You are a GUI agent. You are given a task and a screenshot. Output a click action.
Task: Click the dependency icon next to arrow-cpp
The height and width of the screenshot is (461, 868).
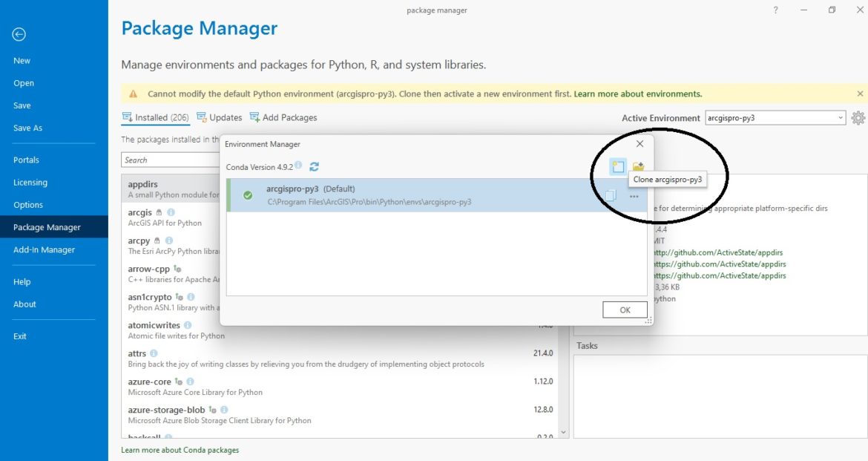click(177, 269)
